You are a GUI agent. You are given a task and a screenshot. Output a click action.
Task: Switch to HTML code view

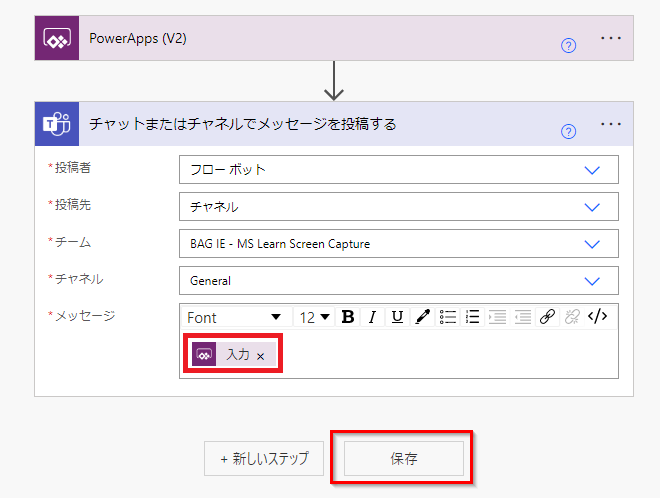597,316
